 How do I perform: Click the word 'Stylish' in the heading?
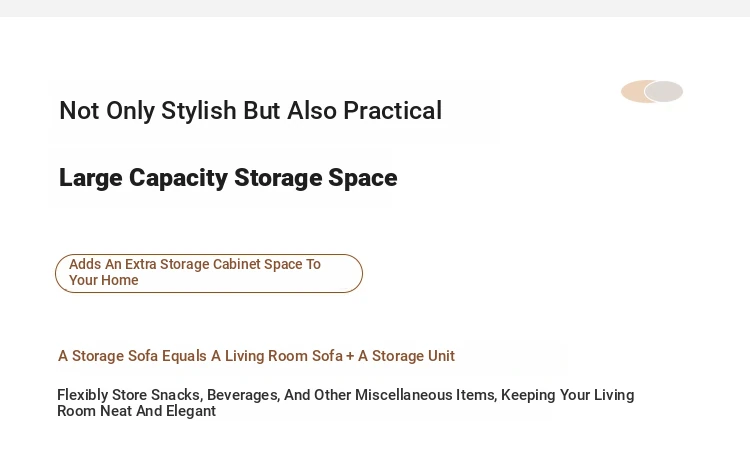tap(199, 111)
